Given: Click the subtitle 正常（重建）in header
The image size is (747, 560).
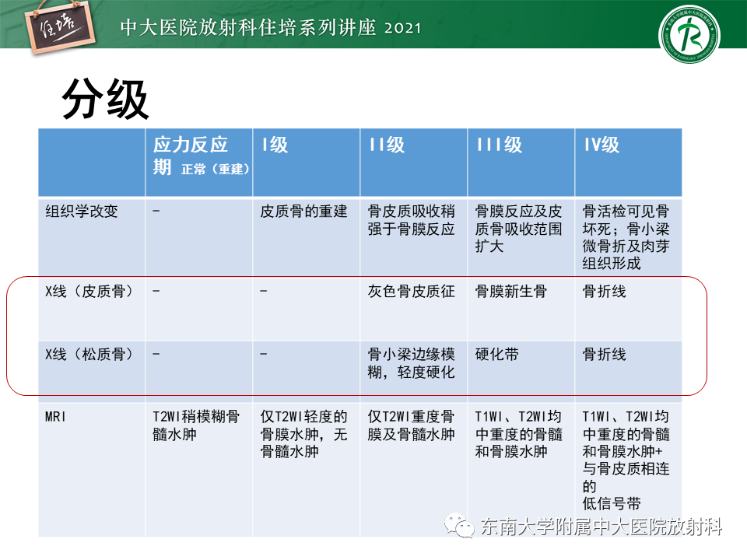Looking at the screenshot, I should tap(216, 169).
